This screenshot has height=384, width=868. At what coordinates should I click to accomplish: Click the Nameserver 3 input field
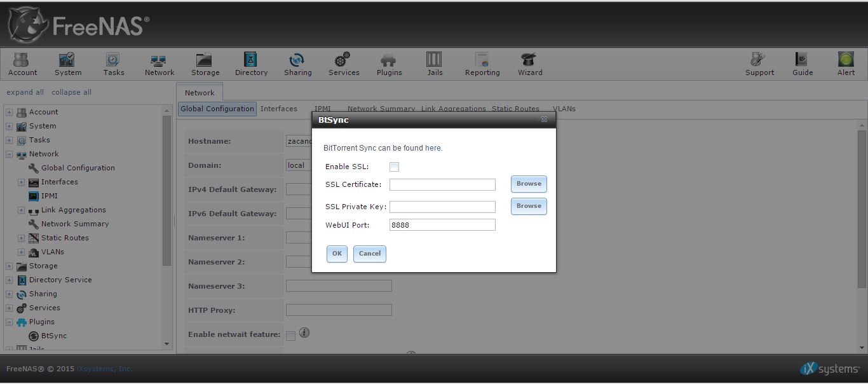[339, 286]
